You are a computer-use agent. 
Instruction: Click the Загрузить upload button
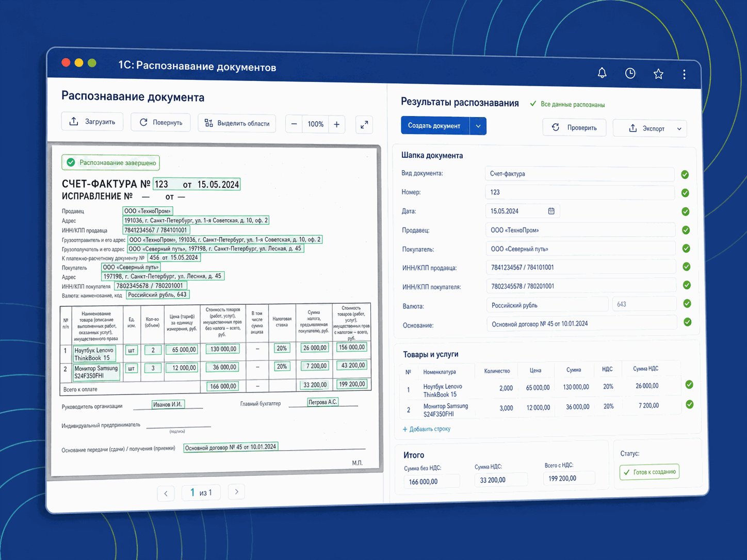tap(92, 122)
